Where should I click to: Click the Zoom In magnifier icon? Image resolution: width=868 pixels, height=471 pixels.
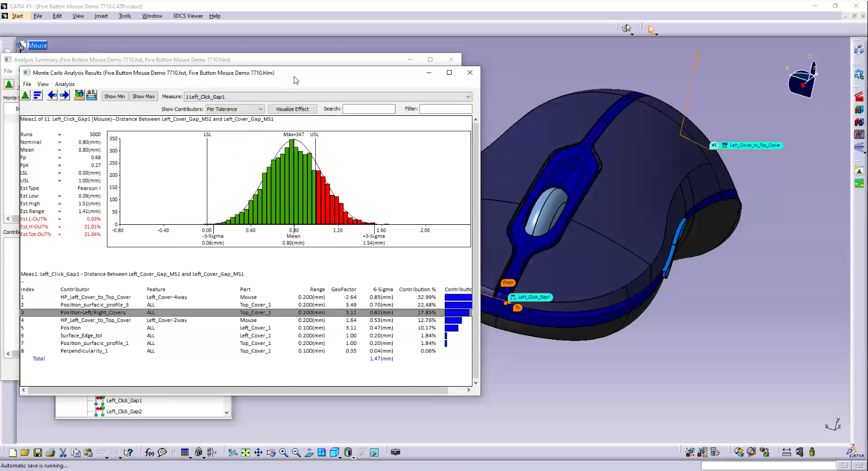pos(284,453)
